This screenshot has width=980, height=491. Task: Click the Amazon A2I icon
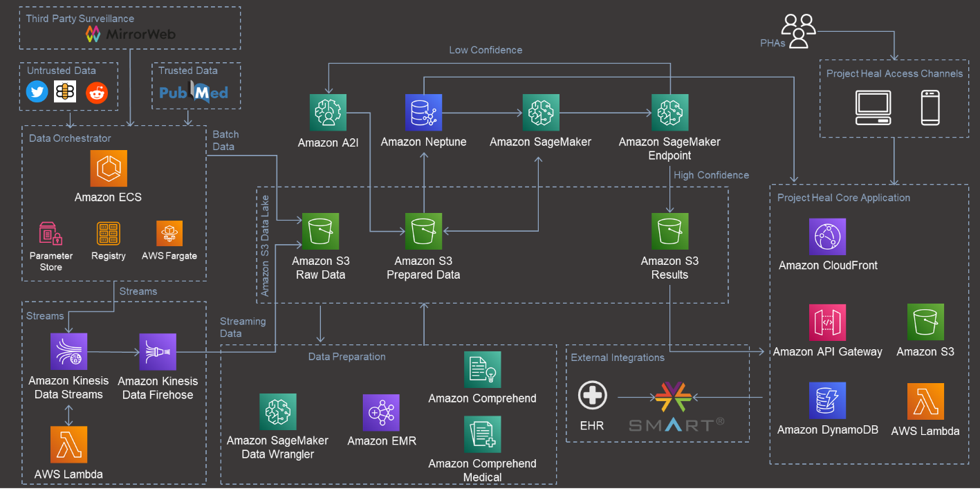pyautogui.click(x=328, y=113)
